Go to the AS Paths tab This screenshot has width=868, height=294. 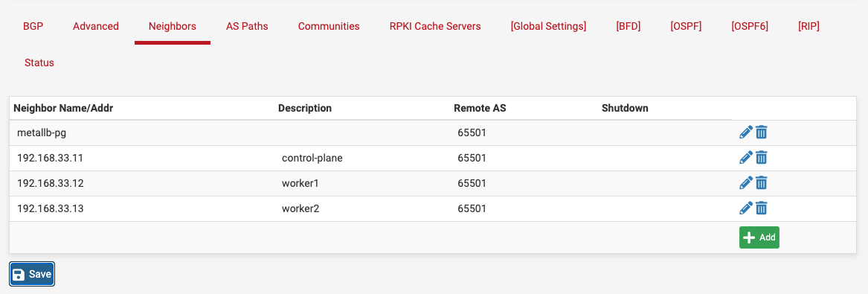[x=247, y=26]
